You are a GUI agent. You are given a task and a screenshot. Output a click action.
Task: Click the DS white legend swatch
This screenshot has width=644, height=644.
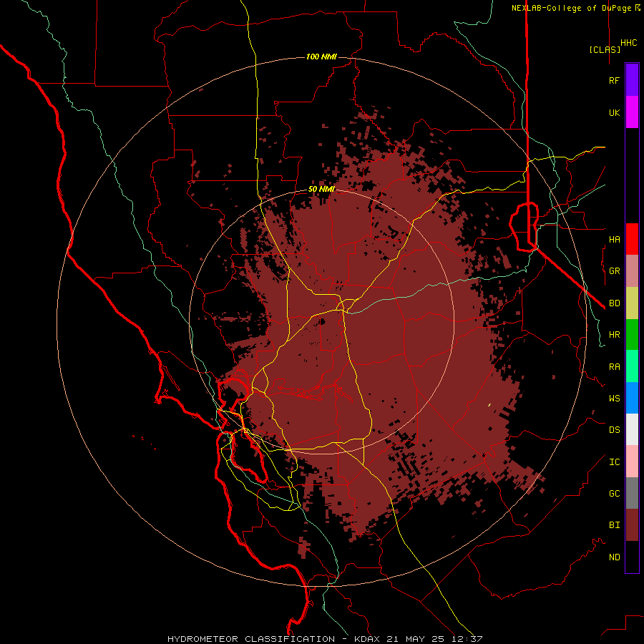point(632,429)
